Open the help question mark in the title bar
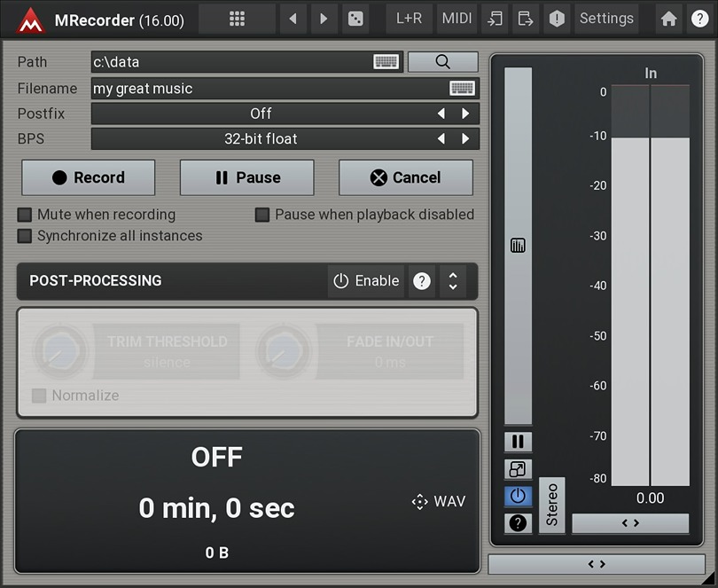 tap(699, 18)
